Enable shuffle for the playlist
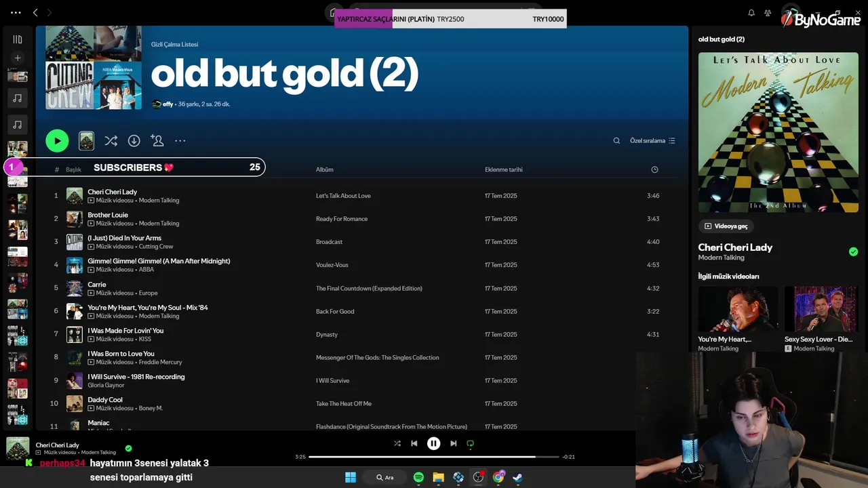 [111, 141]
